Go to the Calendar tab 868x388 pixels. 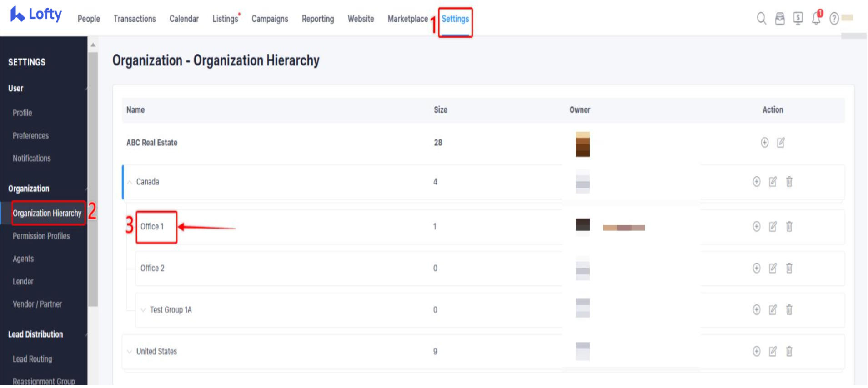pos(184,19)
